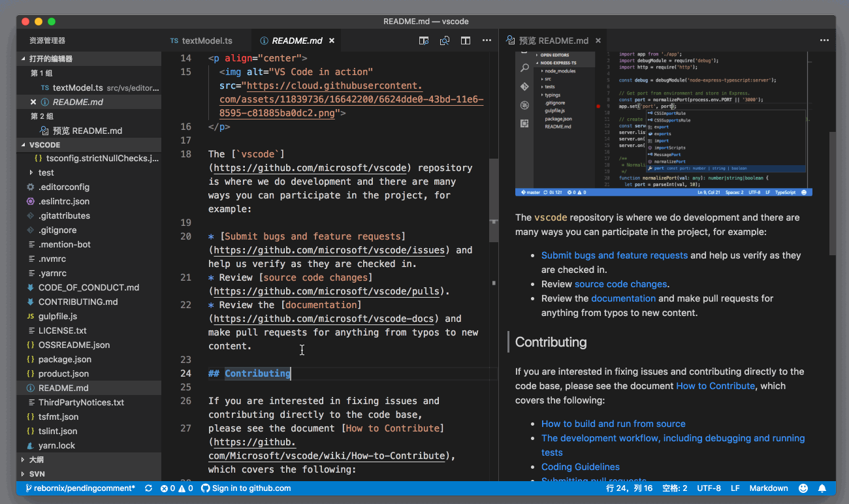Open package.json in the file explorer
The image size is (849, 504).
click(x=65, y=359)
